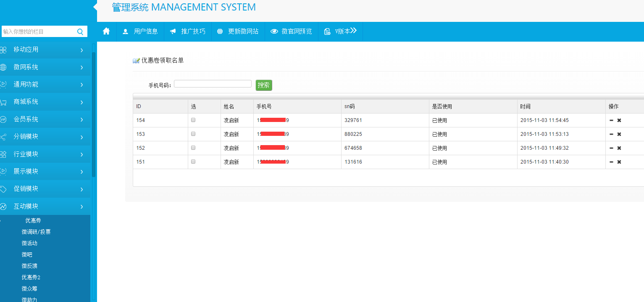Select the checkbox for ID 151
The image size is (644, 302).
[193, 162]
